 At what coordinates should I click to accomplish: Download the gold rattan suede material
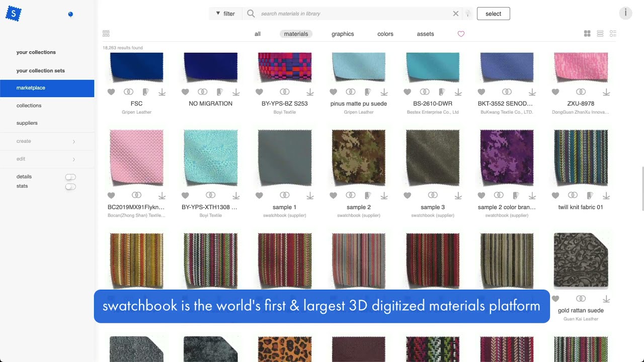pos(606,299)
